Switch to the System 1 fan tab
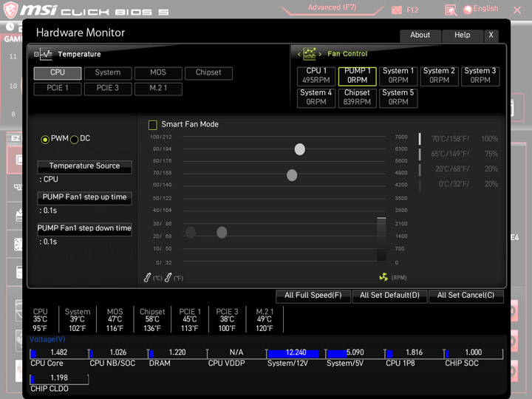 tap(398, 75)
